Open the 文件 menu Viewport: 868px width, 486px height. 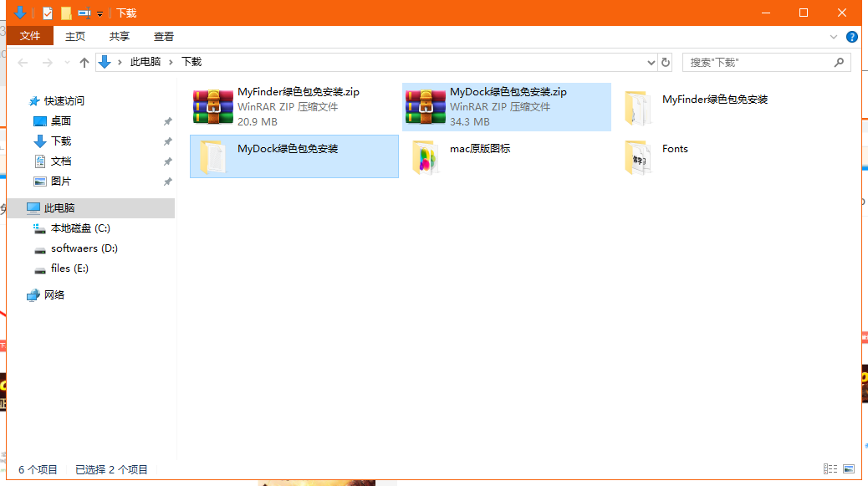pos(30,36)
